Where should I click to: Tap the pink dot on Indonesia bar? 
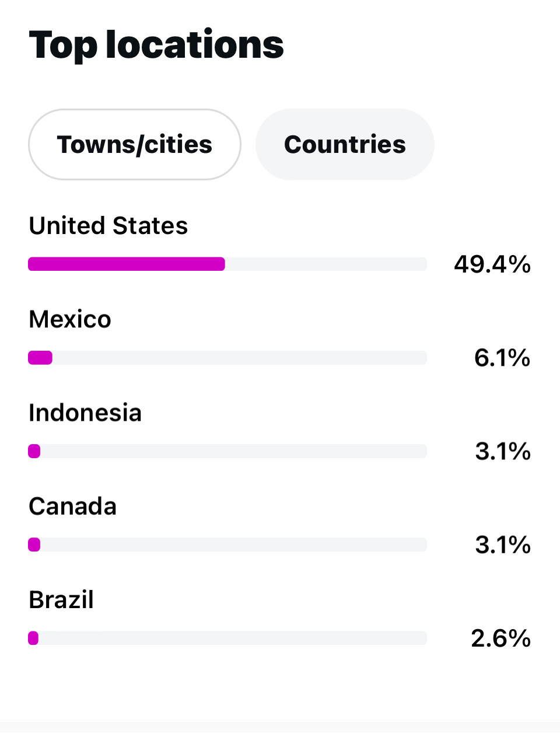34,451
